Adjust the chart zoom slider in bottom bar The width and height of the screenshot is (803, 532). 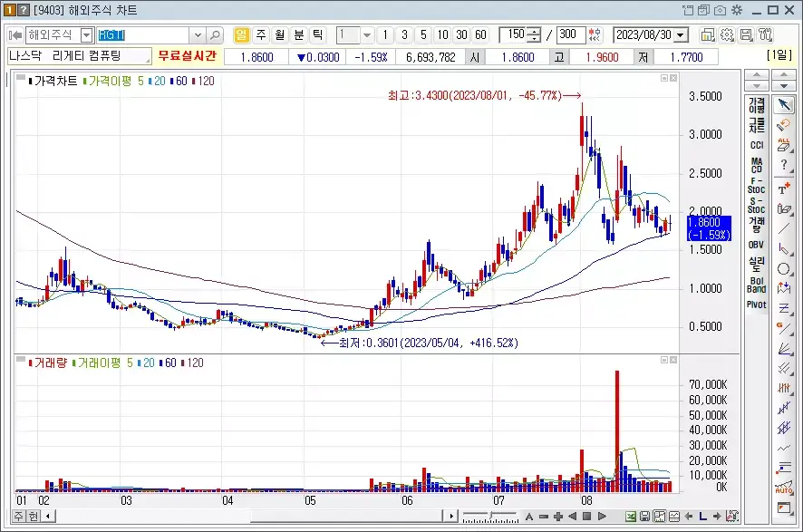(490, 516)
